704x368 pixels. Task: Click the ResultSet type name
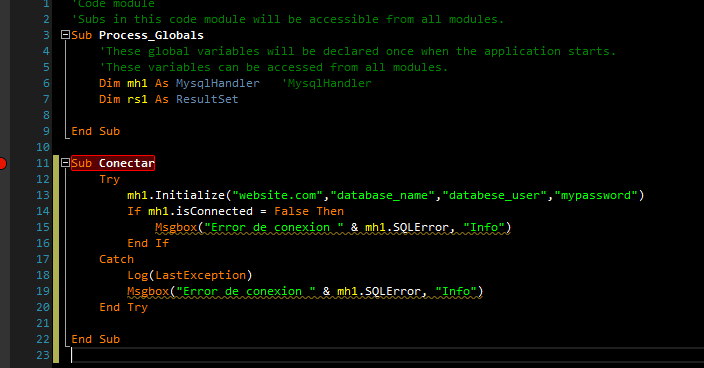[x=207, y=99]
